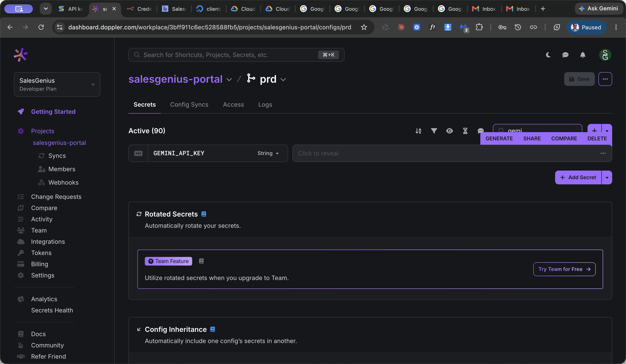This screenshot has height=364, width=626.
Task: Collapse the Config Inheritance section
Action: click(x=139, y=329)
